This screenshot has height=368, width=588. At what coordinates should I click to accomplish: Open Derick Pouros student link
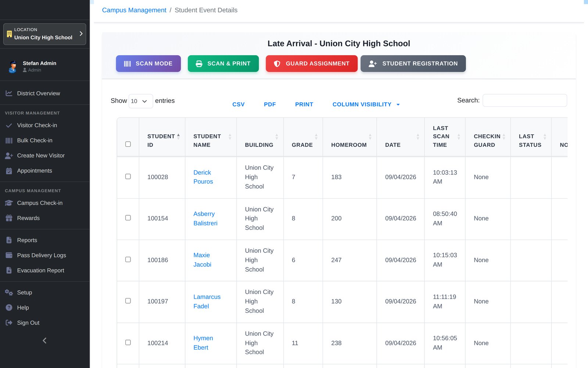(x=203, y=177)
